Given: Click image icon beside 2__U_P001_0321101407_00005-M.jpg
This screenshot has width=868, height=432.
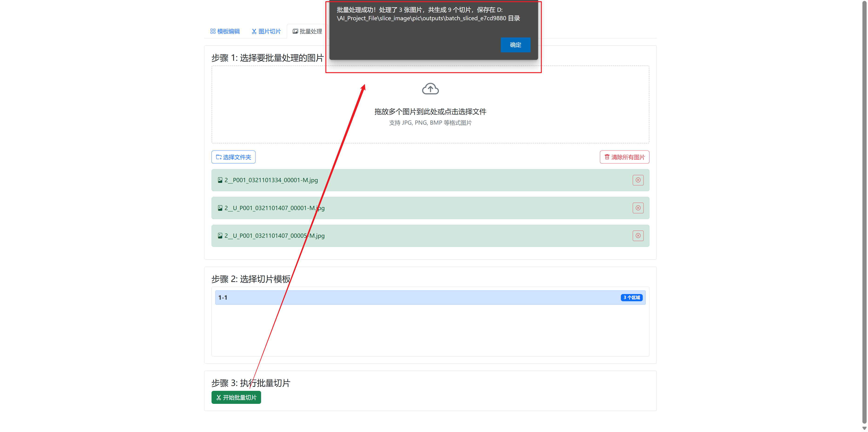Looking at the screenshot, I should (x=220, y=236).
